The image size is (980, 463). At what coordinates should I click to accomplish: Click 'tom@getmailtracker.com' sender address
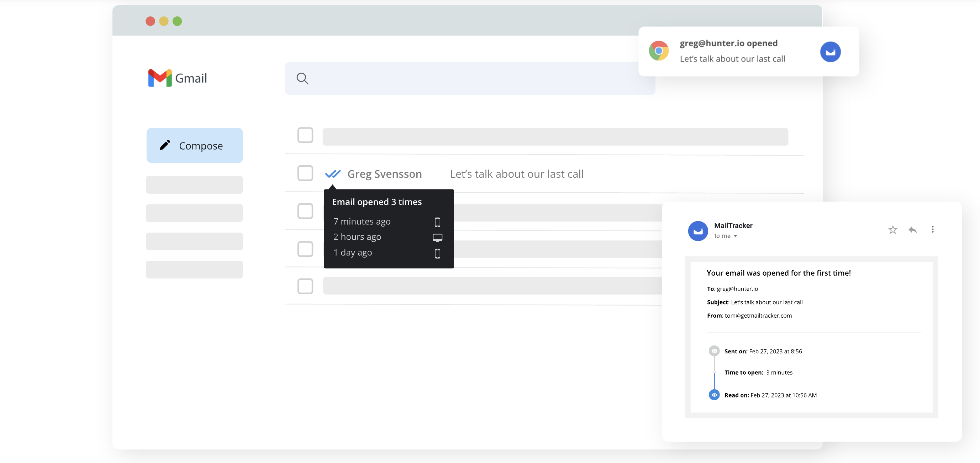point(758,316)
